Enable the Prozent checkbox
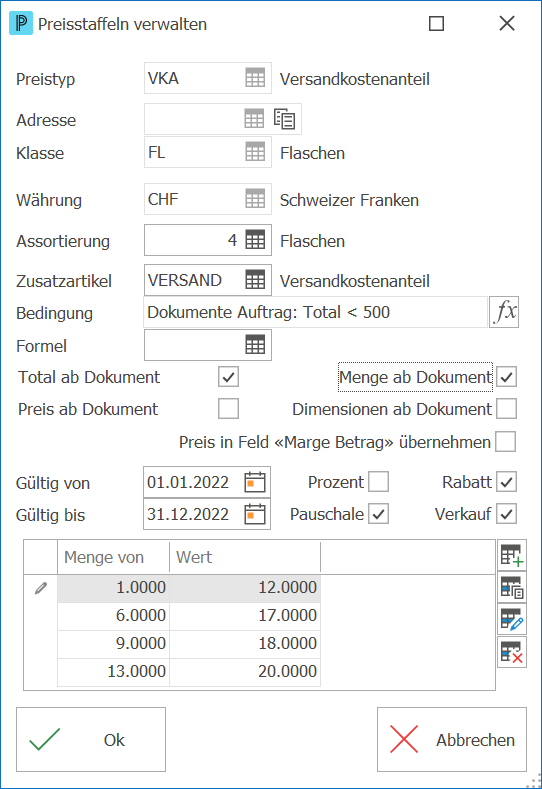 (x=378, y=482)
